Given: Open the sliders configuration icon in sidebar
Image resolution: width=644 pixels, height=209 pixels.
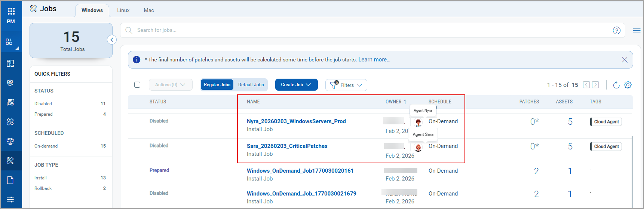Looking at the screenshot, I should [10, 199].
